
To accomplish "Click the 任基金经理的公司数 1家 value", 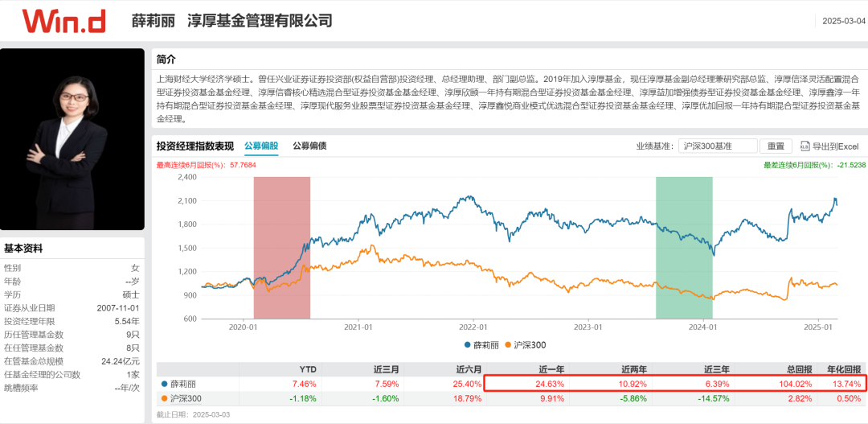I will [133, 375].
